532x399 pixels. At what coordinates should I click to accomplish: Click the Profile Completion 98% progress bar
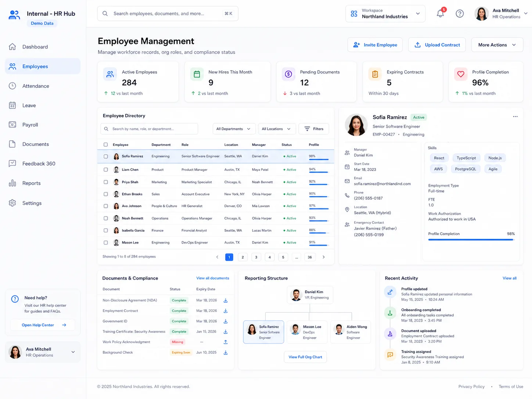471,240
